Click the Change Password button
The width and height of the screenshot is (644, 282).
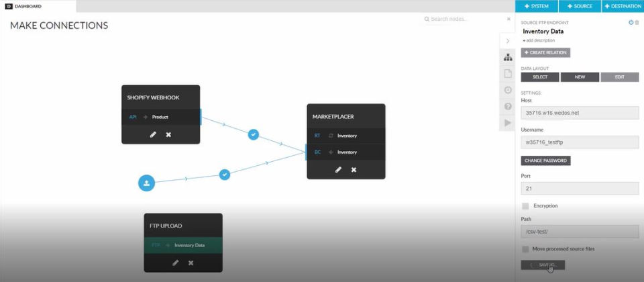545,160
